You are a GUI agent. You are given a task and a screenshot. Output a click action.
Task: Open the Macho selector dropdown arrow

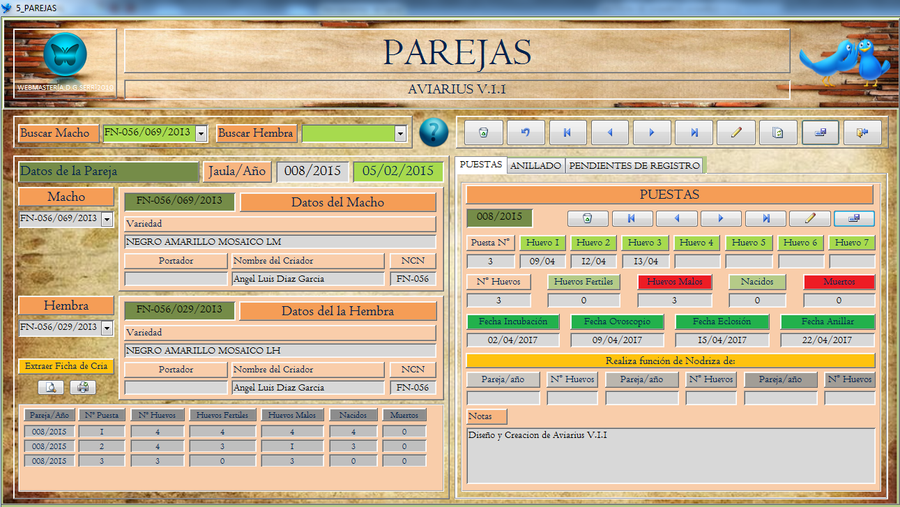click(x=107, y=219)
